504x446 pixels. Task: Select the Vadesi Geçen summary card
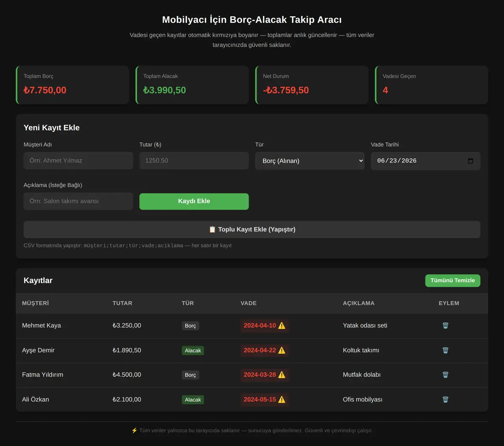tap(431, 85)
